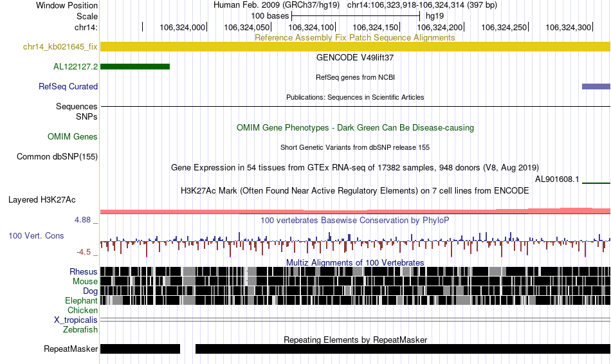The width and height of the screenshot is (611, 364).
Task: Open Multiz Alignments of 100 Vertebrates title
Action: (355, 262)
